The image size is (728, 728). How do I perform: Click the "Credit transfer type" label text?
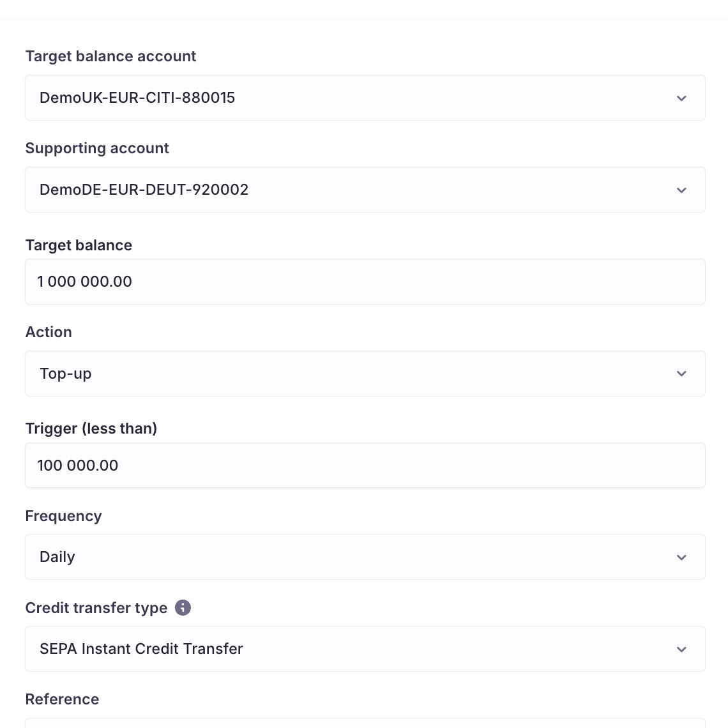pos(96,608)
